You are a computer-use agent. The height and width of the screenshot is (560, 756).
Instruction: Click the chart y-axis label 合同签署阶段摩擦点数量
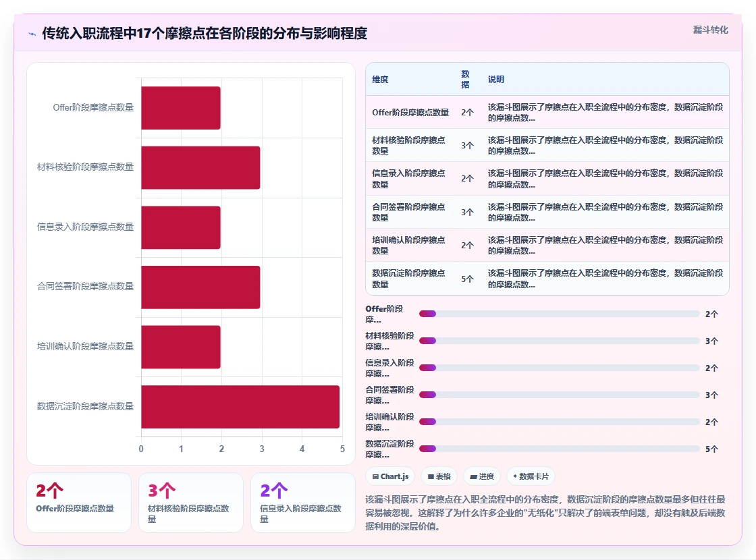85,286
